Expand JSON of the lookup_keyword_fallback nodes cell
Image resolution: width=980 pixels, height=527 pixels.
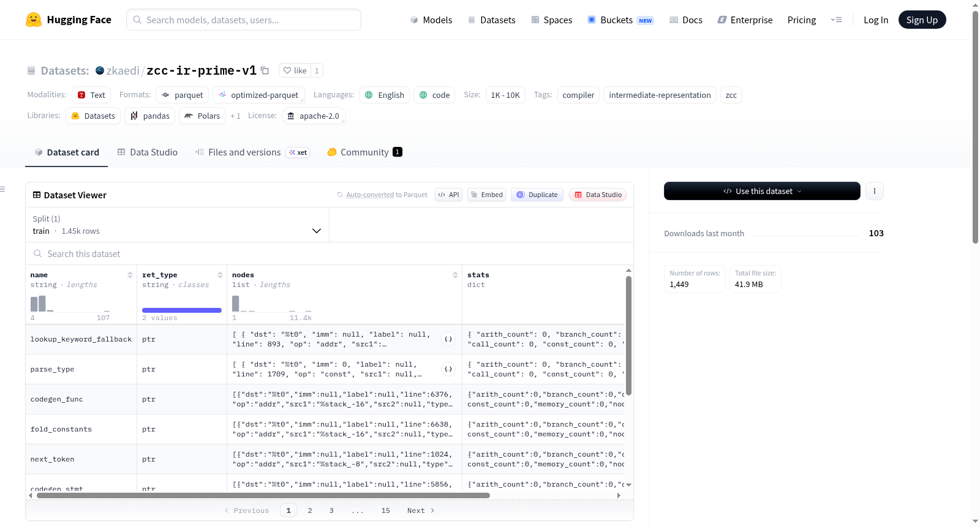[448, 339]
